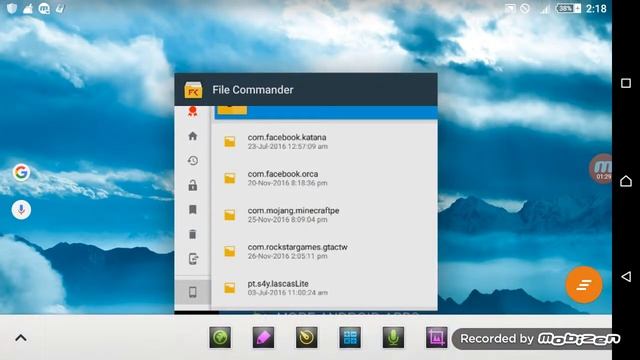Open the pink pencil sketch app in dock
Image resolution: width=640 pixels, height=360 pixels.
click(x=263, y=338)
